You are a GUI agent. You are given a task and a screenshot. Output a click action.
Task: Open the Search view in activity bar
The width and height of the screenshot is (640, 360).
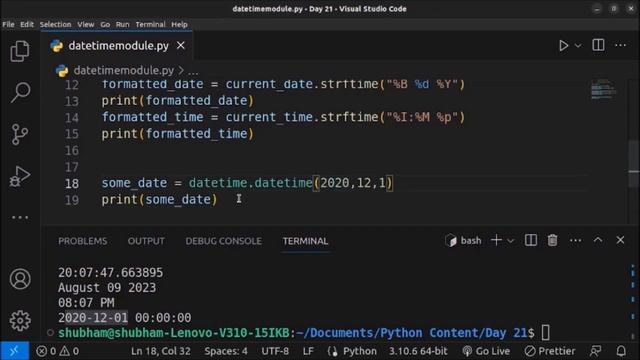point(20,92)
